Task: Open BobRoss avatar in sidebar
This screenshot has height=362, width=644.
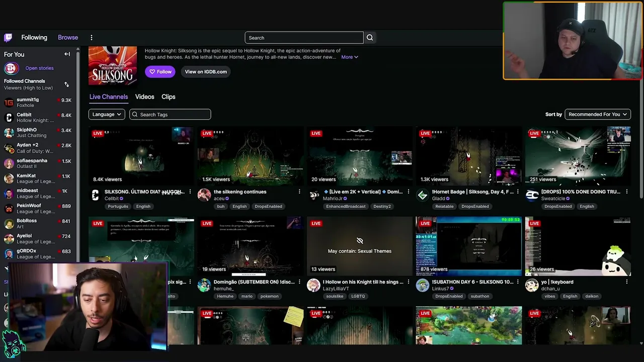Action: tap(9, 224)
